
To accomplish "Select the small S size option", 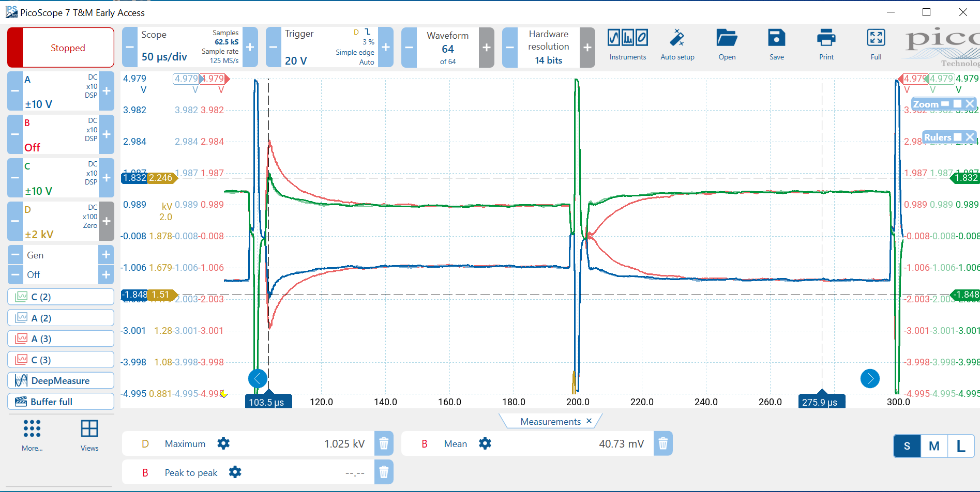I will pyautogui.click(x=907, y=446).
